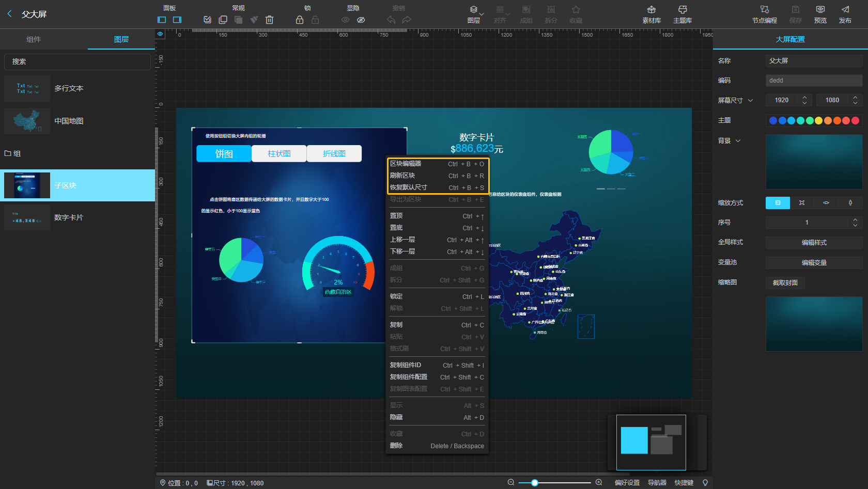The image size is (868, 489).
Task: Click the zoom slider handle in the status bar
Action: click(535, 483)
